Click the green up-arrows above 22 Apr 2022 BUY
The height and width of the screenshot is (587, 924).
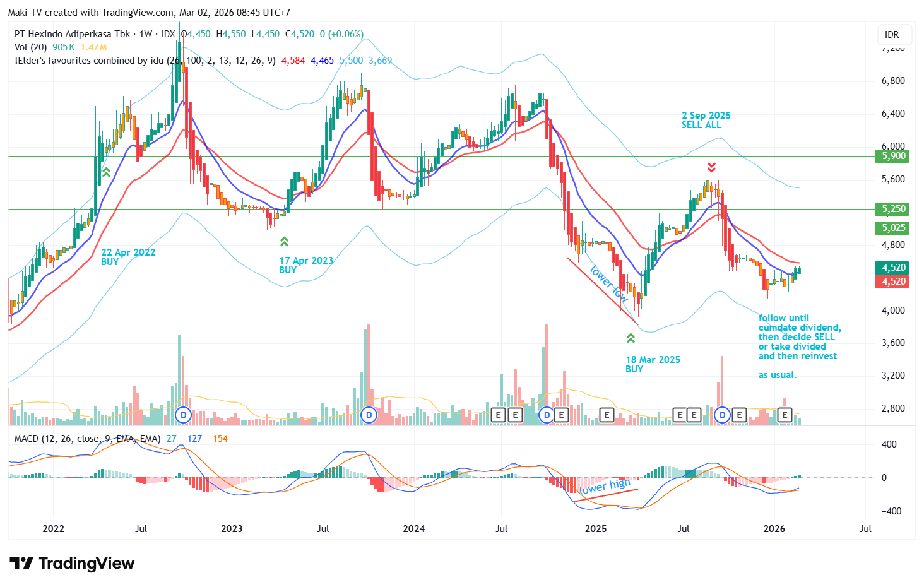[x=106, y=172]
